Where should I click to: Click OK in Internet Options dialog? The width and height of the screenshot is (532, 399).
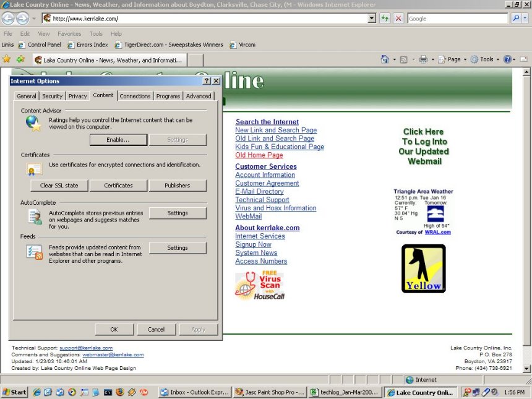(x=114, y=329)
